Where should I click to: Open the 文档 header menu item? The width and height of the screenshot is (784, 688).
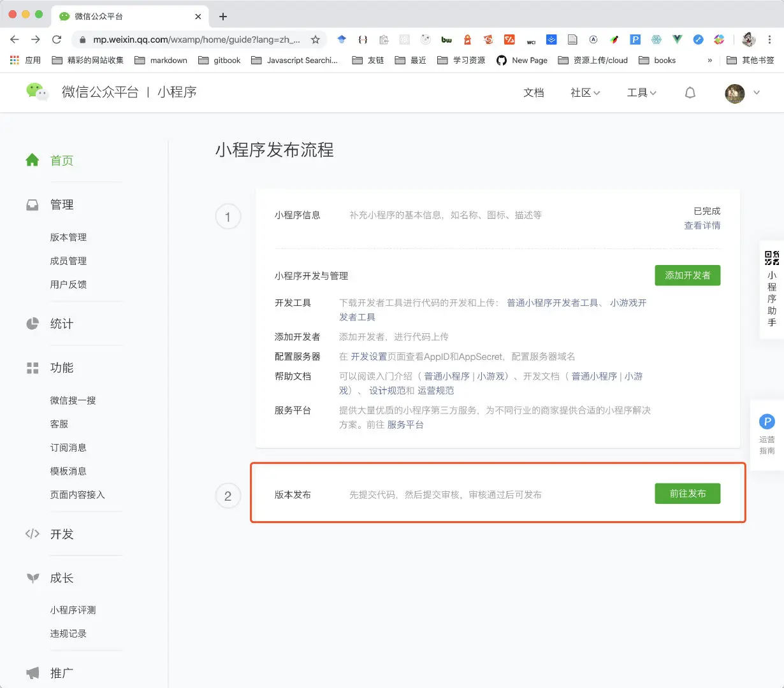[534, 93]
